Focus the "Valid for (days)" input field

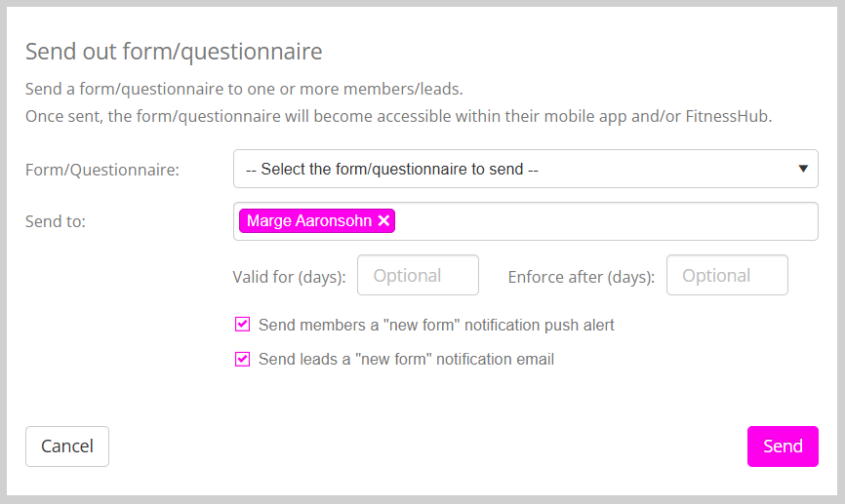click(x=418, y=276)
